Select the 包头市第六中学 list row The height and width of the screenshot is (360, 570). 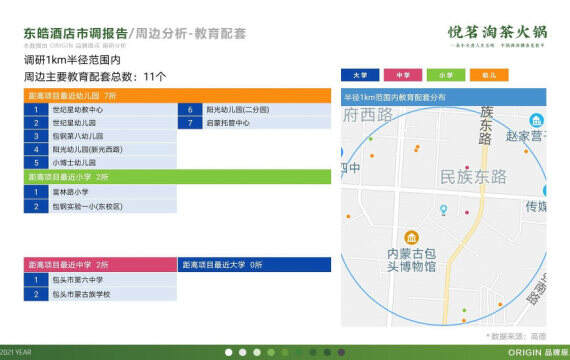point(100,280)
